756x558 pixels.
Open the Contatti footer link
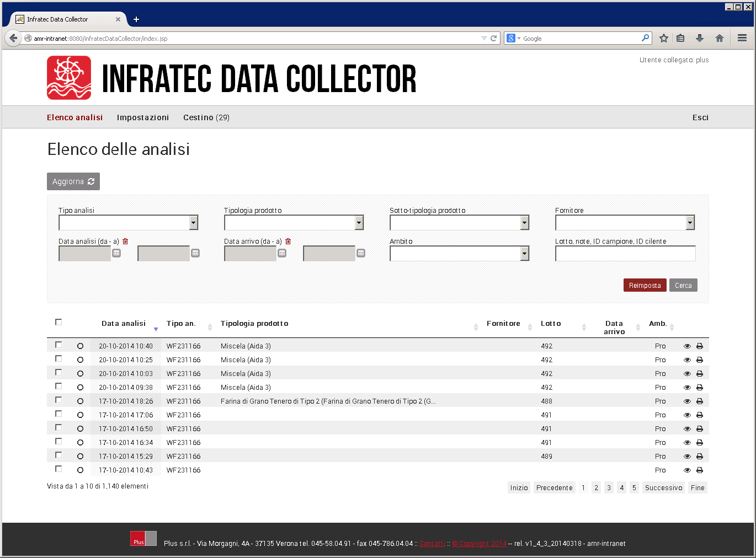coord(432,544)
